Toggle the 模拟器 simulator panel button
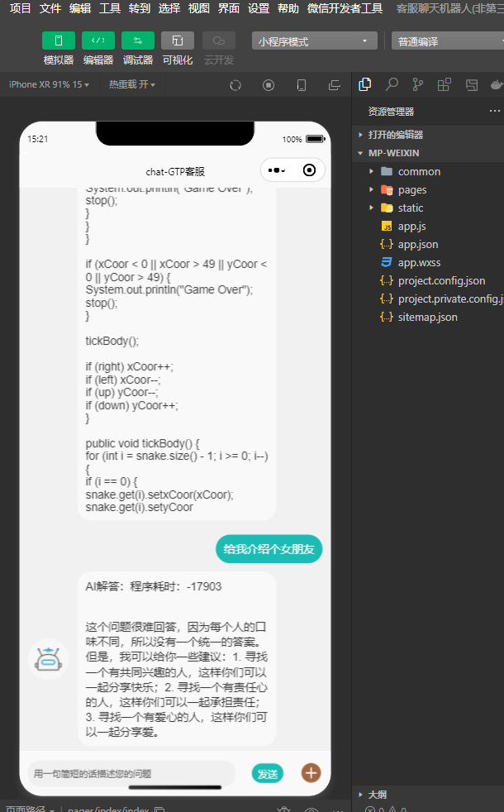The width and height of the screenshot is (504, 812). coord(59,41)
